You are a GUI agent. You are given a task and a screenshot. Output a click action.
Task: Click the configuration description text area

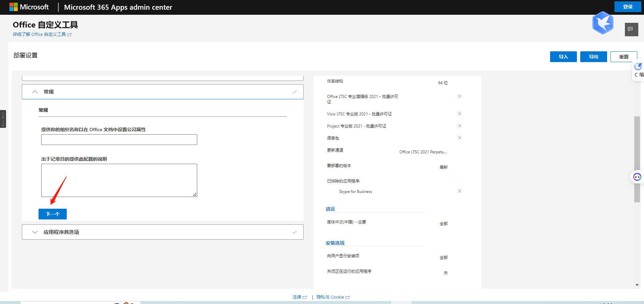pos(119,180)
